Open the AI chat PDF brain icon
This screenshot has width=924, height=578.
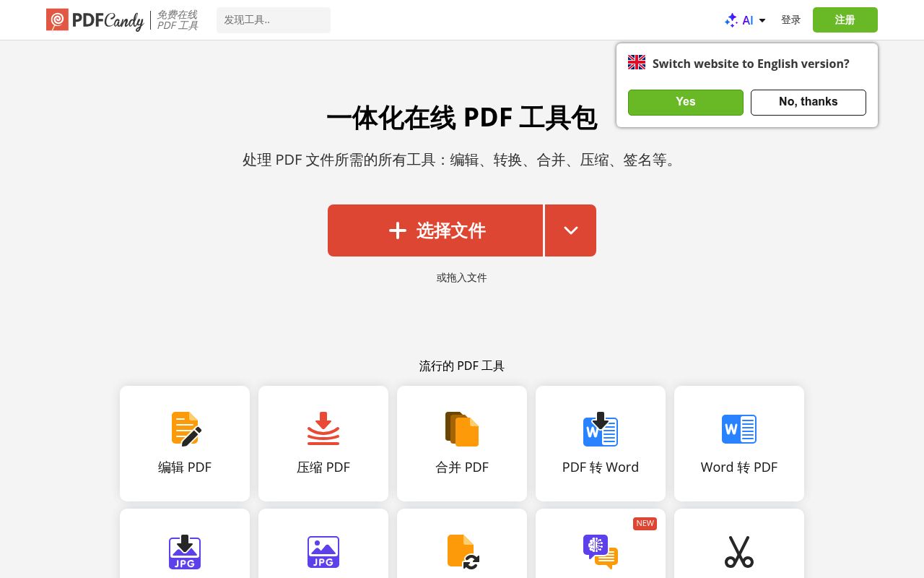click(x=601, y=552)
